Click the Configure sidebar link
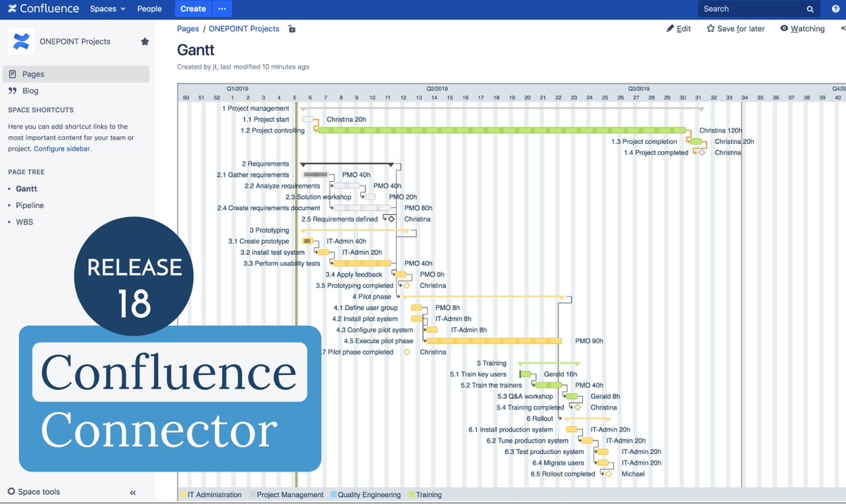This screenshot has width=846, height=504. [62, 149]
